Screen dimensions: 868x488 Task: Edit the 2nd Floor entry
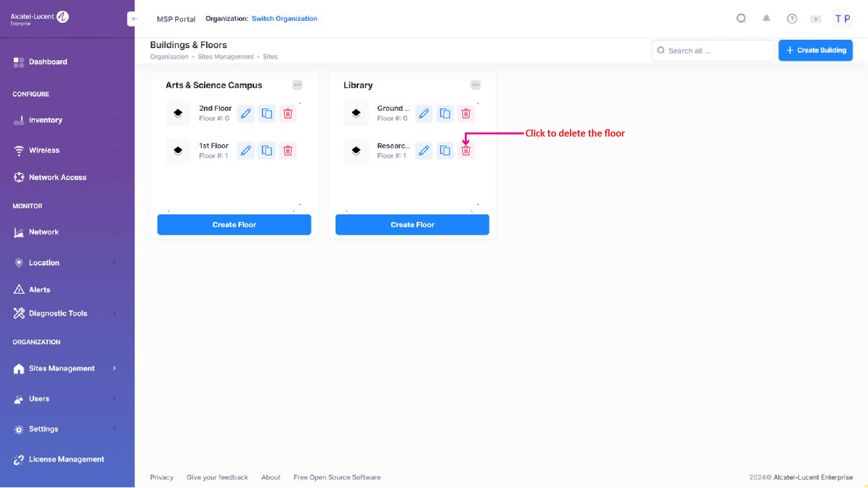click(245, 113)
